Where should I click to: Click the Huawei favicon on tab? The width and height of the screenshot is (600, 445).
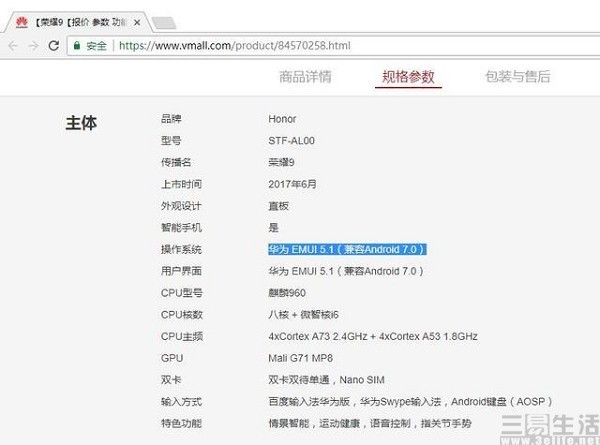[x=22, y=22]
